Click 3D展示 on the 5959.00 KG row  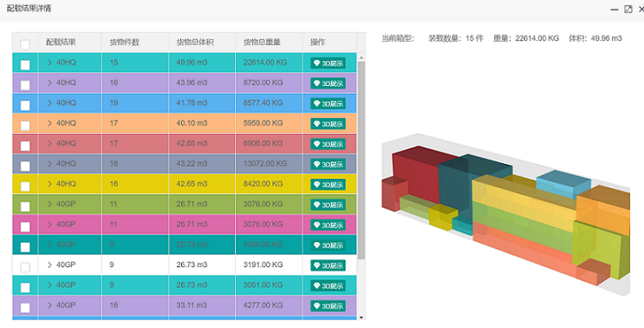point(328,124)
